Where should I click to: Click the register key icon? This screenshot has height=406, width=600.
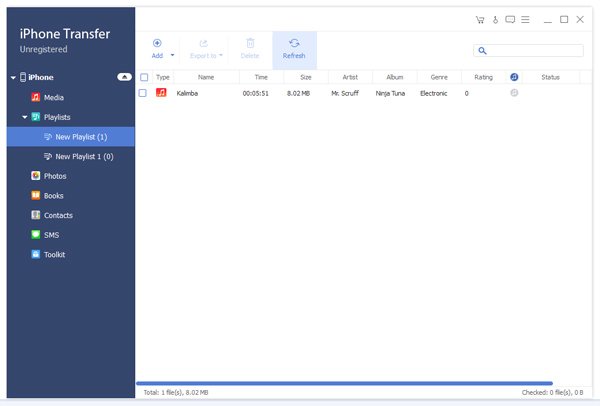coord(494,19)
